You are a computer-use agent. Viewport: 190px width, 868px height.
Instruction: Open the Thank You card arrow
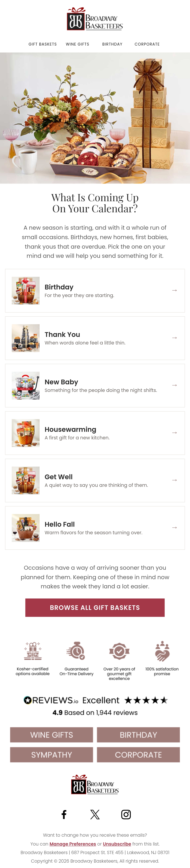[x=174, y=338]
